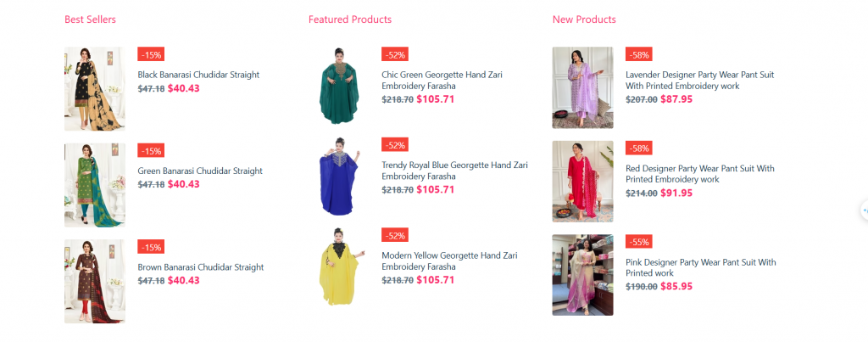Open Pink Designer Pant Suit photo
Screen dimensions: 868x342
click(x=582, y=275)
